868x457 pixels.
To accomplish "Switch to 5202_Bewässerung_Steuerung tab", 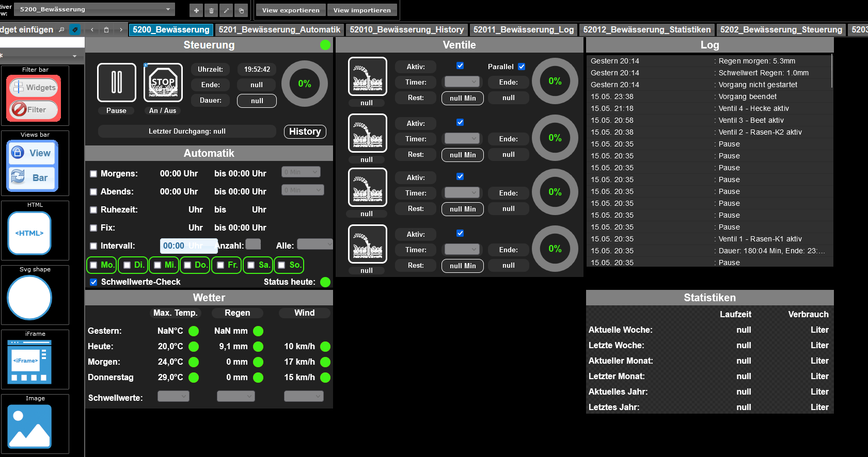I will tap(781, 30).
